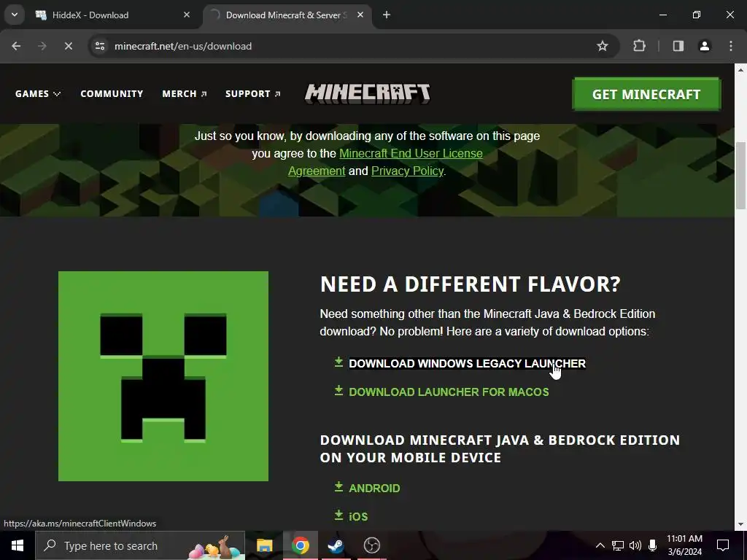The height and width of the screenshot is (560, 747).
Task: Click the download icon beside iOS
Action: point(338,516)
